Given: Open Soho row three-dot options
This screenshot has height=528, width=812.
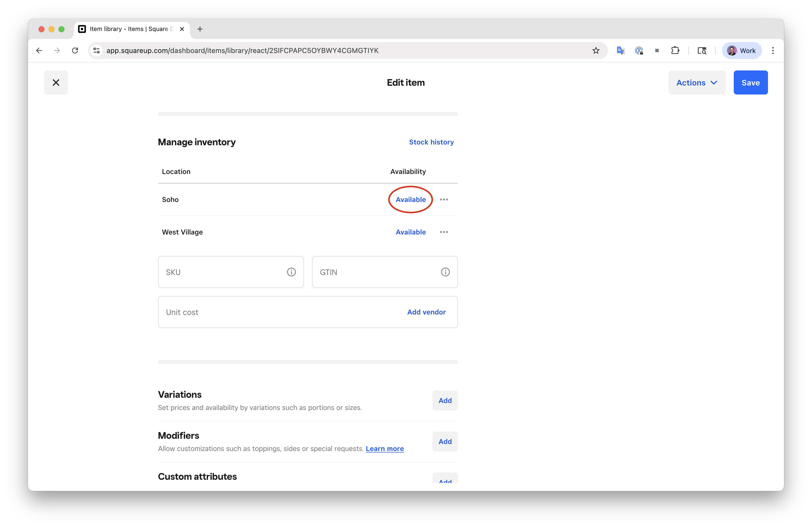Looking at the screenshot, I should [x=443, y=199].
